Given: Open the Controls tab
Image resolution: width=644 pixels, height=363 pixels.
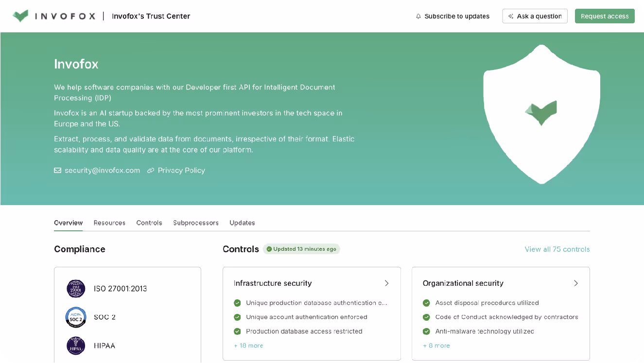Looking at the screenshot, I should [x=149, y=223].
